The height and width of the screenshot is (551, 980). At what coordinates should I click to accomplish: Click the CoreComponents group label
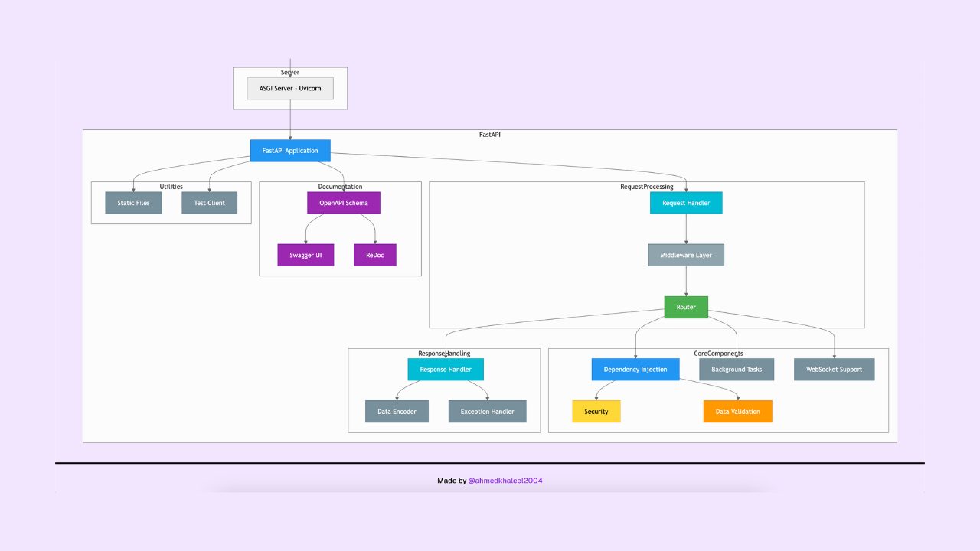[x=717, y=353]
